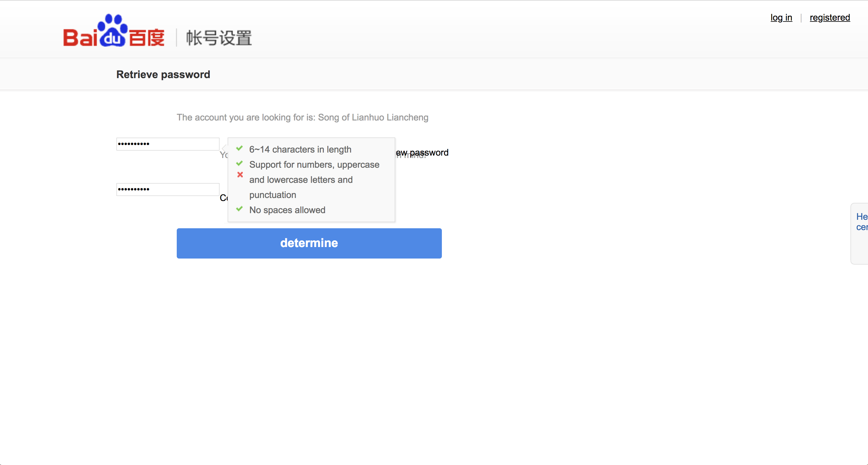Image resolution: width=868 pixels, height=465 pixels.
Task: Click green checkmark beside Support for numbers rule
Action: click(x=240, y=164)
